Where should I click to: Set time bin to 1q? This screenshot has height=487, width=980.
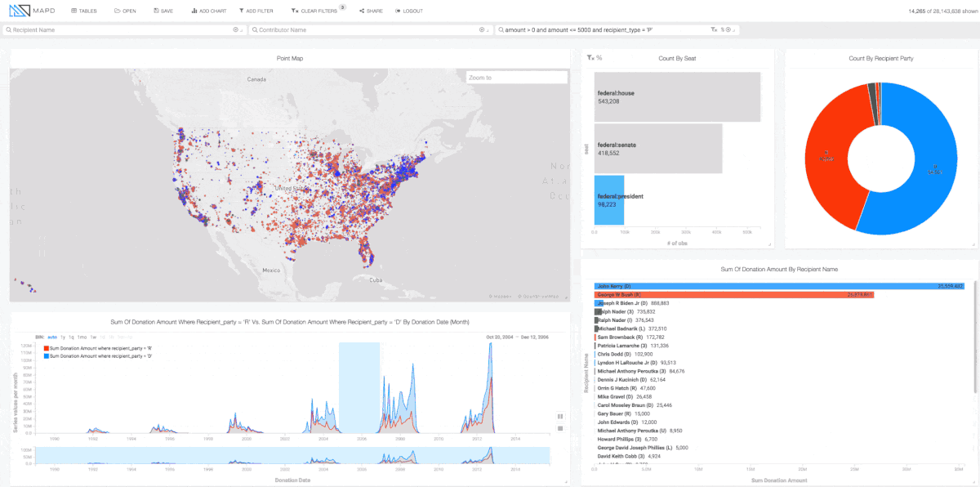click(72, 337)
